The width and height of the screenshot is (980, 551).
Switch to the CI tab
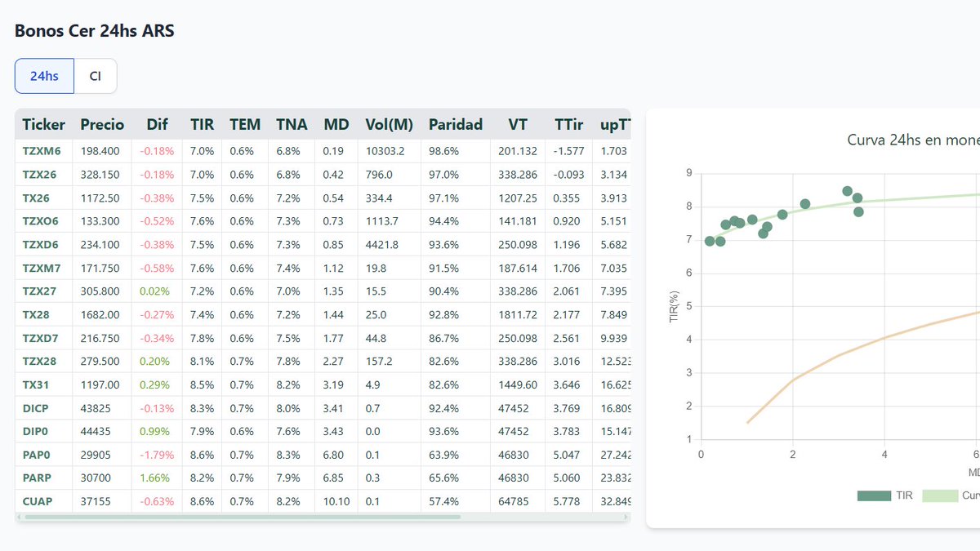(x=96, y=75)
